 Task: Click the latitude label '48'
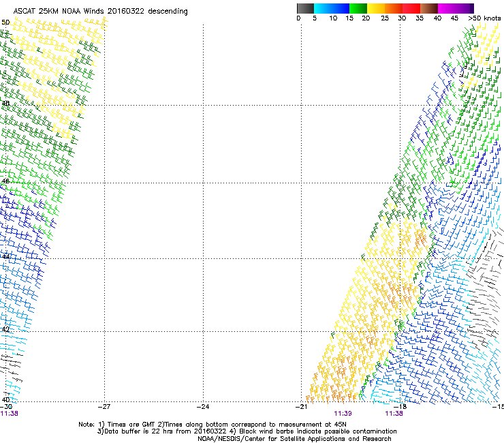coord(5,104)
